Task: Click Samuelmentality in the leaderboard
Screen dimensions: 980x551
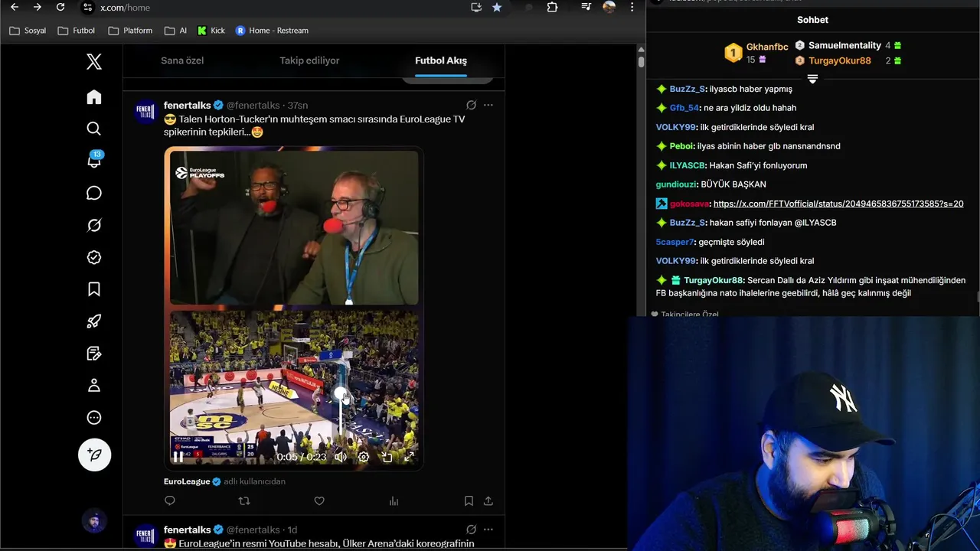Action: coord(844,45)
